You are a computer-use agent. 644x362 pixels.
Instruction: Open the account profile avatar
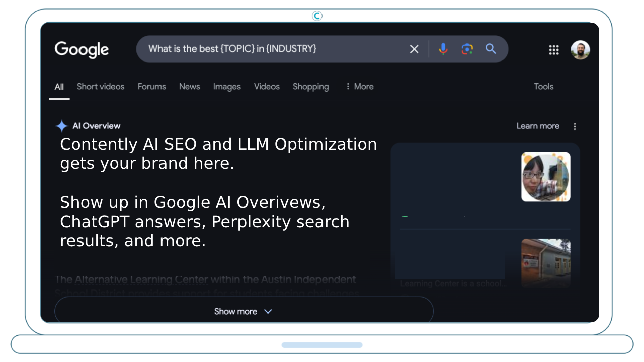(x=580, y=49)
